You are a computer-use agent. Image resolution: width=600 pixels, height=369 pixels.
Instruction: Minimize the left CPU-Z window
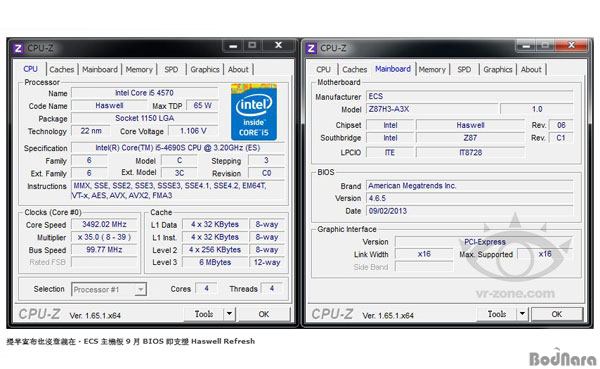coord(233,46)
